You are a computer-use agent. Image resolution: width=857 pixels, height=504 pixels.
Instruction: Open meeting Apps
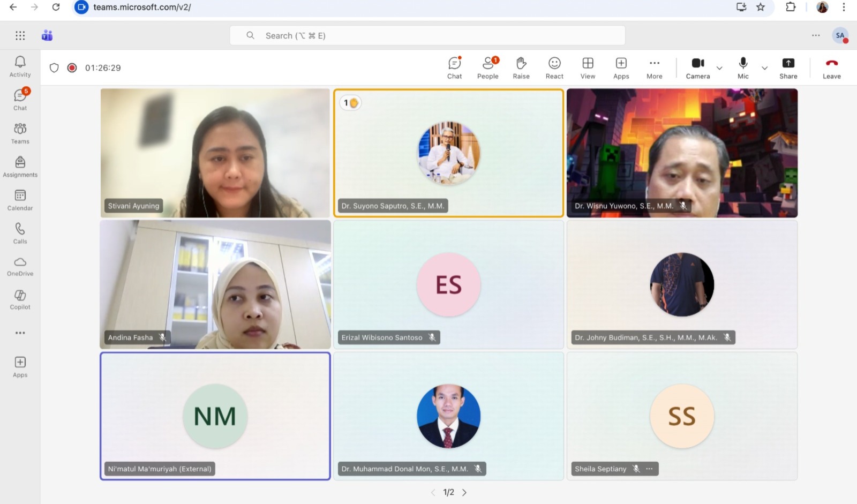click(621, 67)
